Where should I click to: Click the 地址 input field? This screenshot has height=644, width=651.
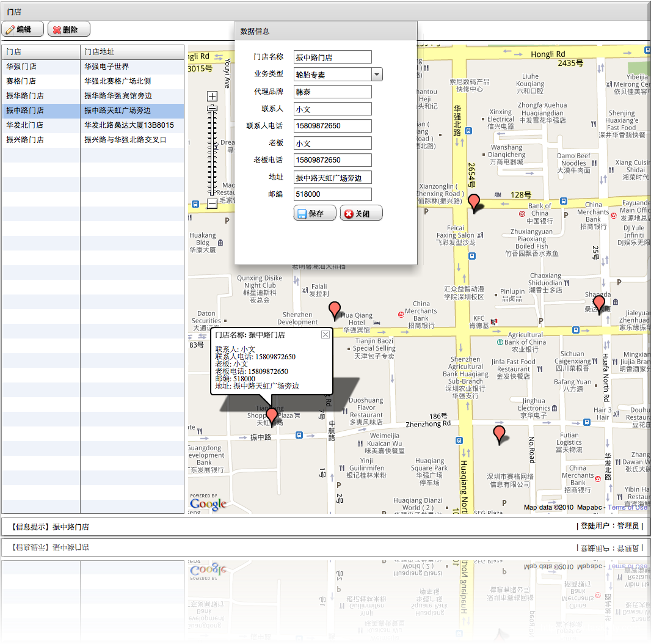point(333,177)
